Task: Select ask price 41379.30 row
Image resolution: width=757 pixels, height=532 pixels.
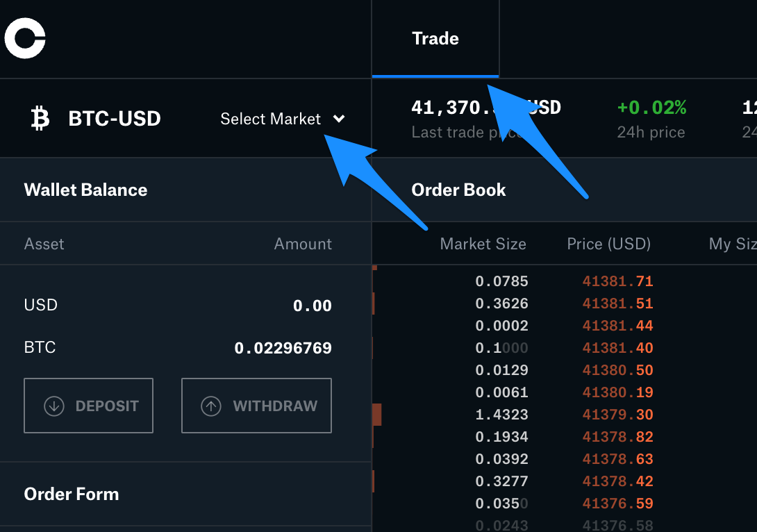Action: tap(617, 415)
